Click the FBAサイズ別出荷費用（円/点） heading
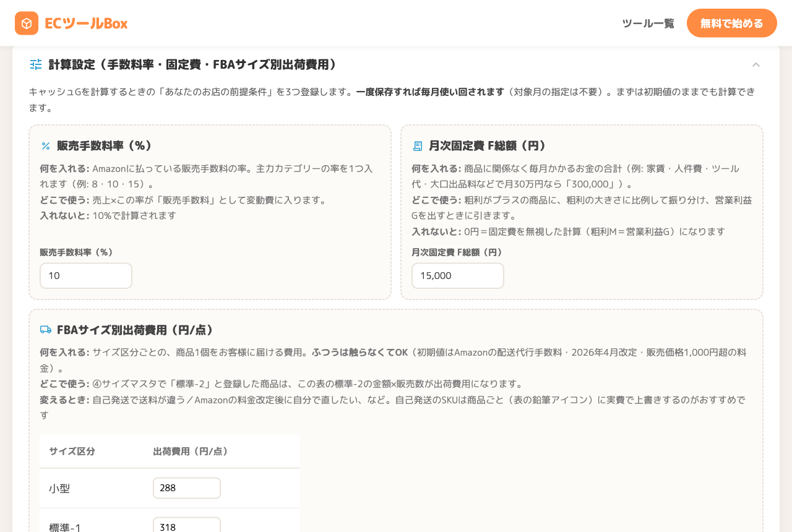792x532 pixels. tap(136, 330)
